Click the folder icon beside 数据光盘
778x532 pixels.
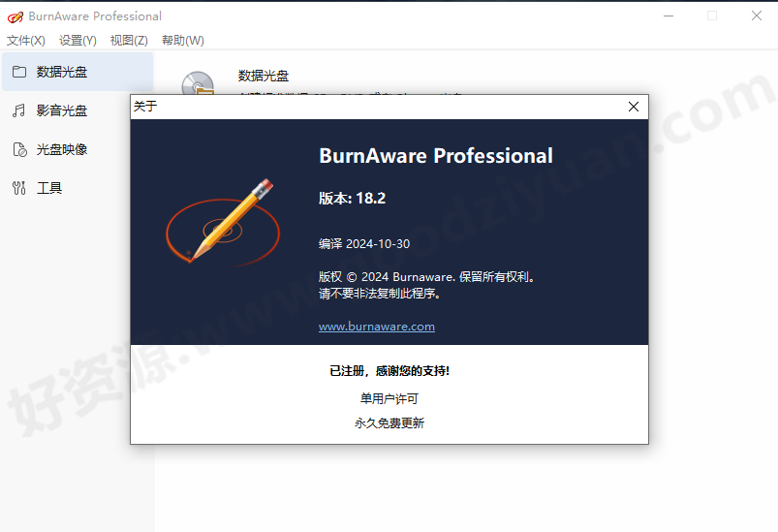click(19, 72)
